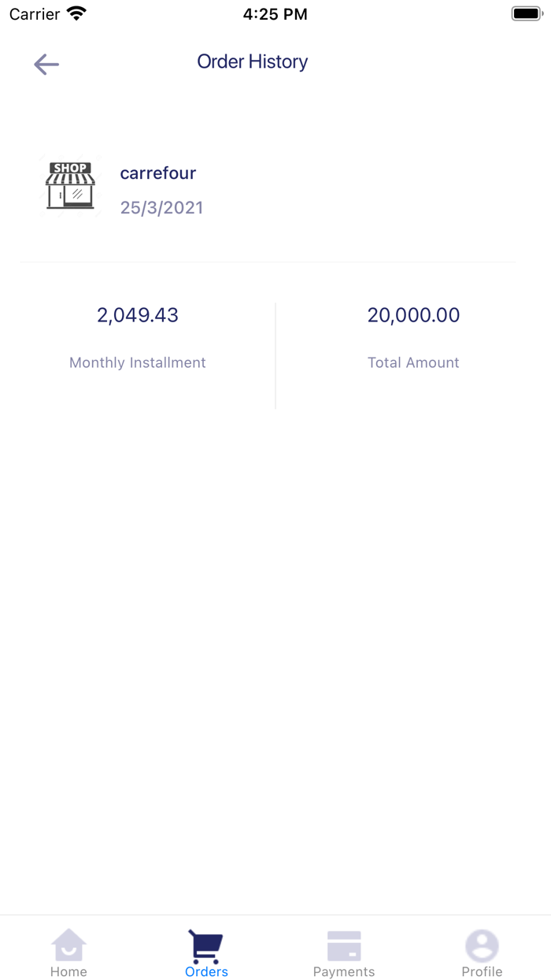Tap the back arrow icon
Screen dimensions: 551x980
(x=46, y=64)
